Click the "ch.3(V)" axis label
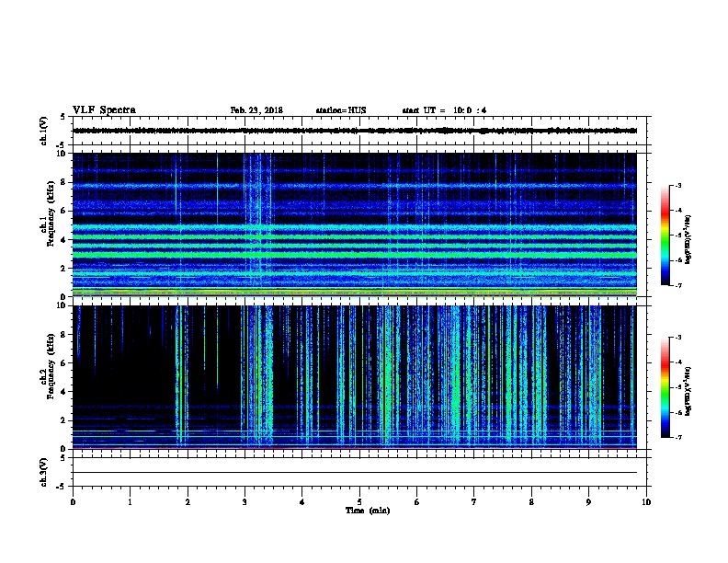 44,472
